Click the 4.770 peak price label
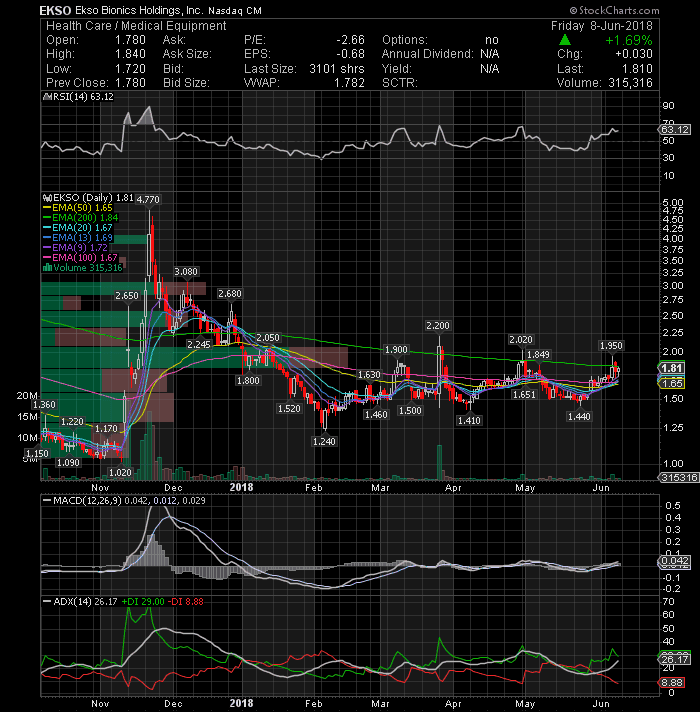 pyautogui.click(x=148, y=199)
